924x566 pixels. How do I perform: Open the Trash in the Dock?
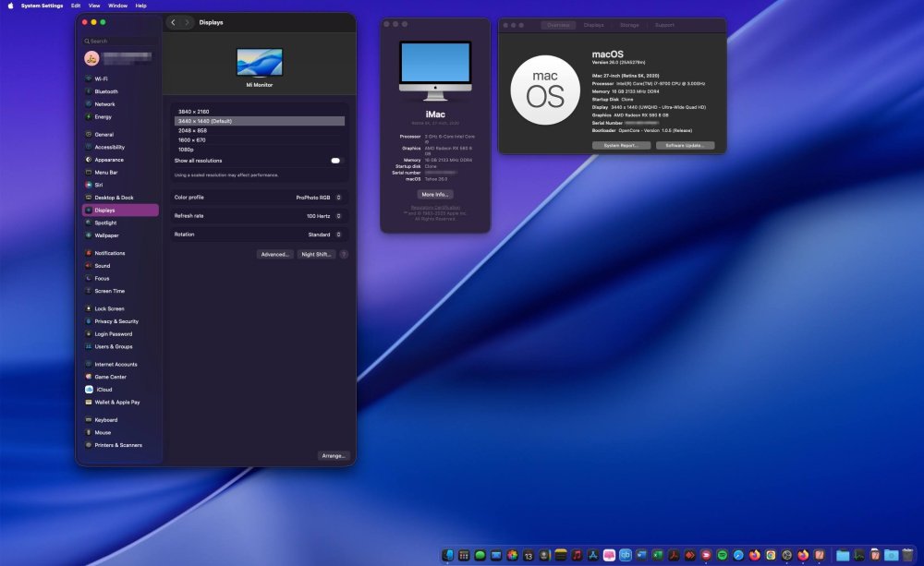[907, 555]
